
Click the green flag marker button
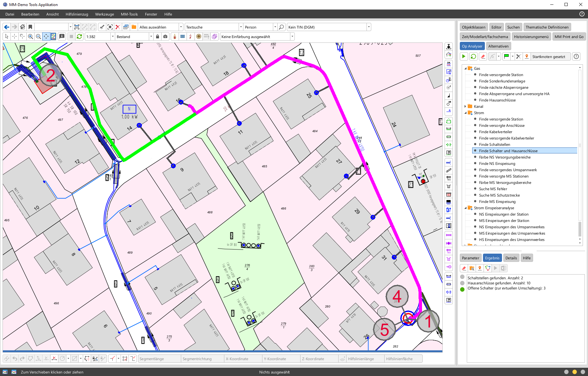[x=506, y=56]
